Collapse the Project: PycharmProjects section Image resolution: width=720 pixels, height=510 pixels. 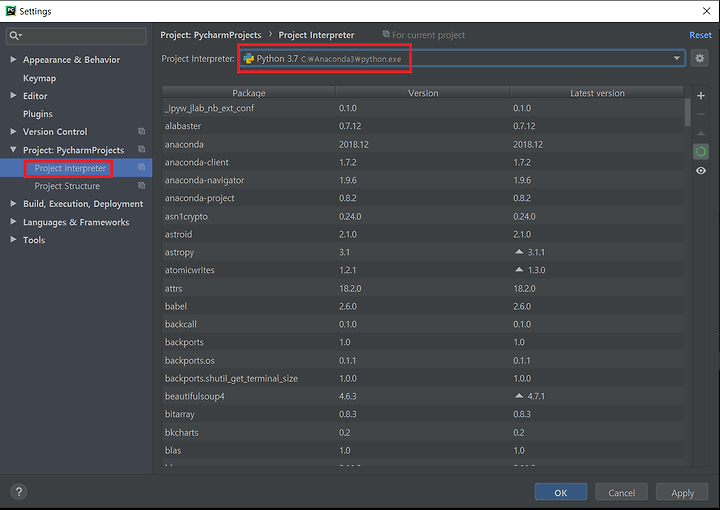point(13,150)
